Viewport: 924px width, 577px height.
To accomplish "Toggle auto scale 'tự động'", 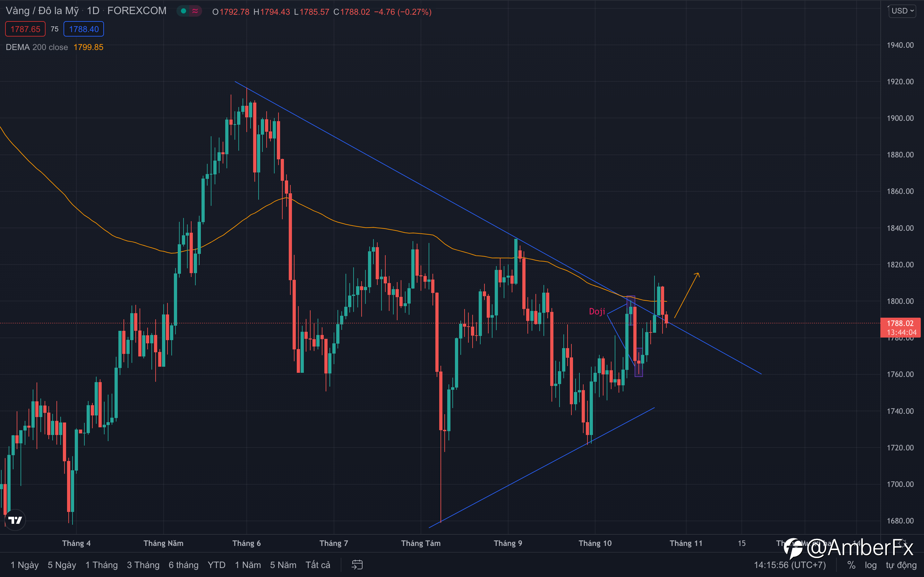I will pos(901,565).
